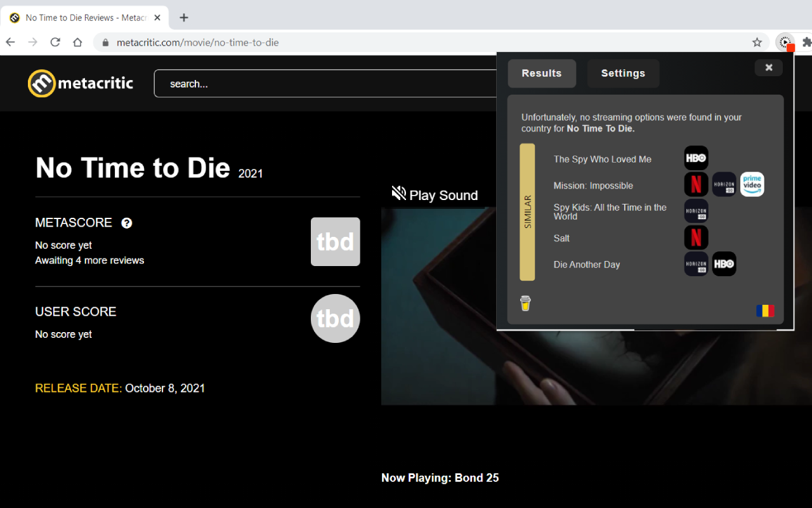Reload the page
Viewport: 812px width, 508px height.
55,43
